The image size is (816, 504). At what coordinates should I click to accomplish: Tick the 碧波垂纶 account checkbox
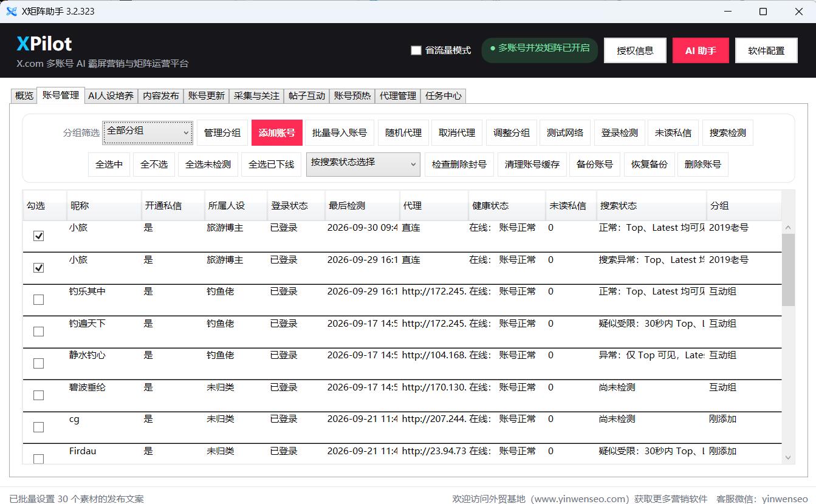click(x=38, y=395)
